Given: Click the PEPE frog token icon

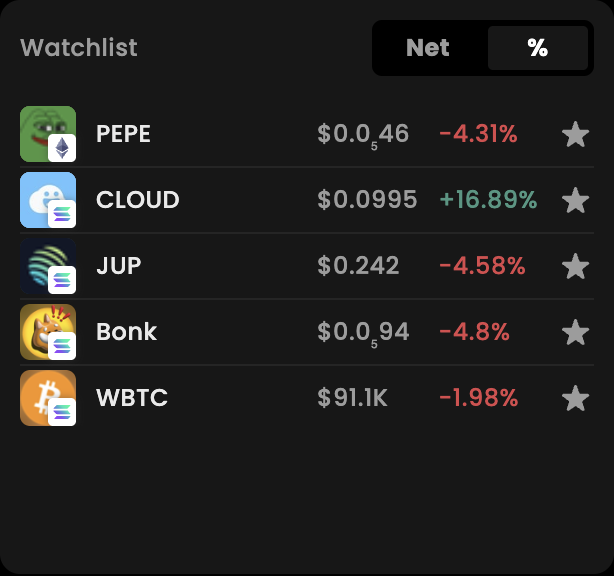Looking at the screenshot, I should 45,133.
